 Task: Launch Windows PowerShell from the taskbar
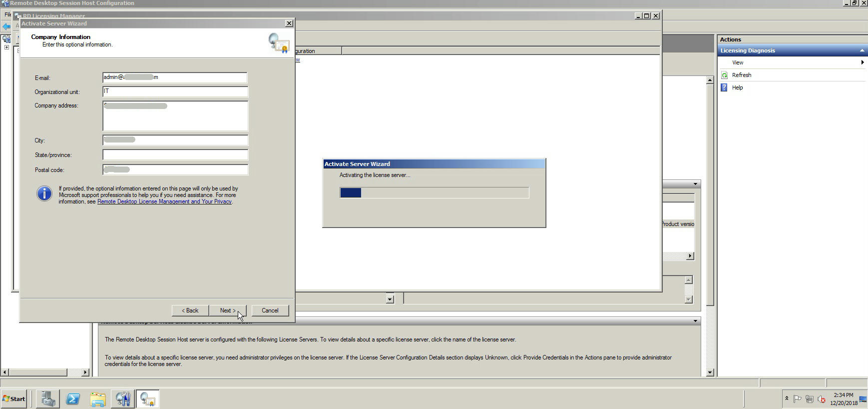[x=73, y=398]
